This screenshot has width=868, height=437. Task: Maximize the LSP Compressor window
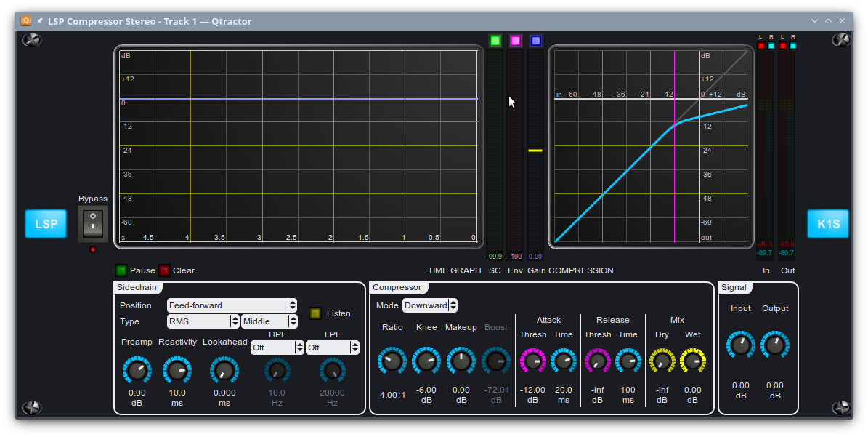pyautogui.click(x=828, y=21)
